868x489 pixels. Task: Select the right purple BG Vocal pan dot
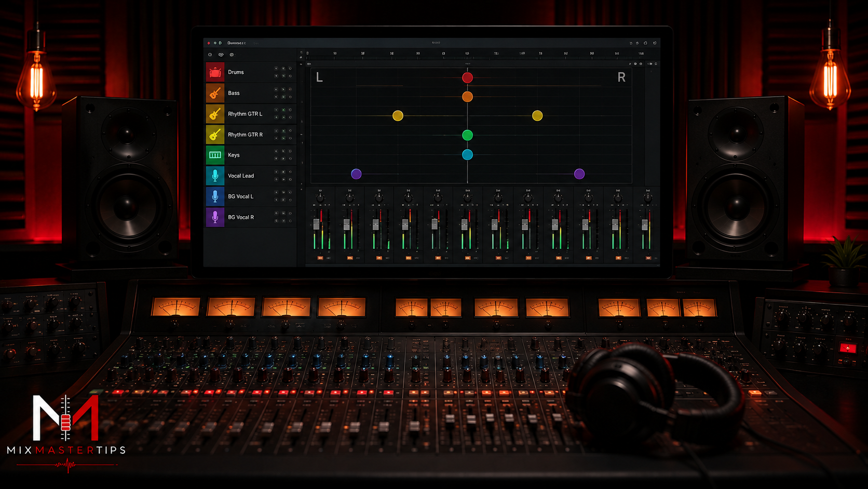coord(579,174)
